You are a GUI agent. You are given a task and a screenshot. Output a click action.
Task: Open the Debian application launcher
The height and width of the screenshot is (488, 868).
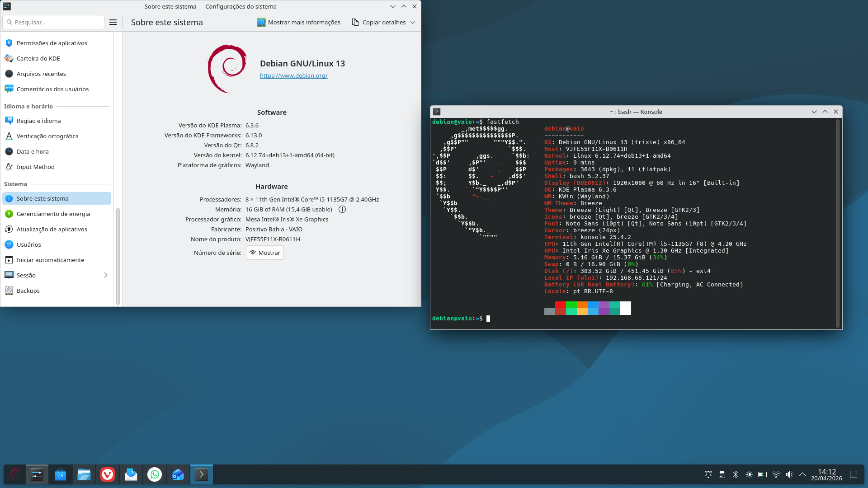15,474
